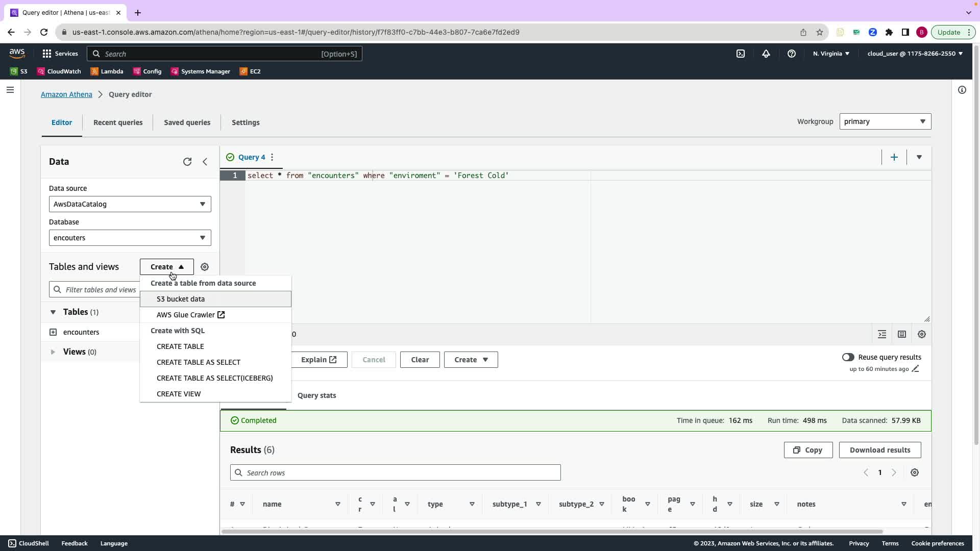Open the Workgroup primary dropdown
Screen dimensions: 980x551
click(x=885, y=121)
